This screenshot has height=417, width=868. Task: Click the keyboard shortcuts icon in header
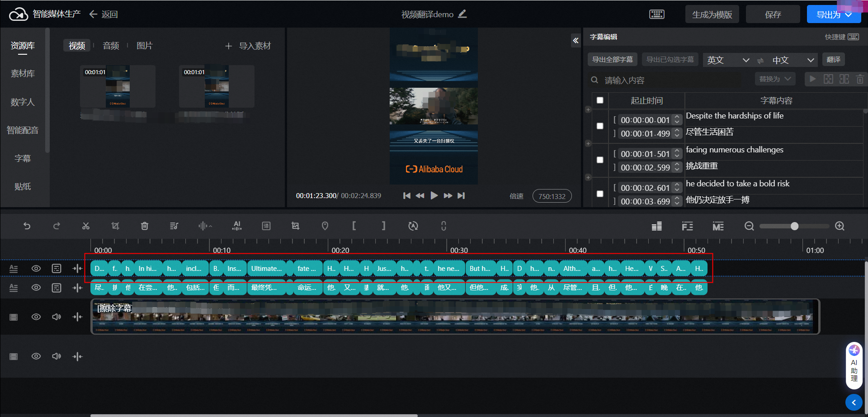click(x=657, y=14)
